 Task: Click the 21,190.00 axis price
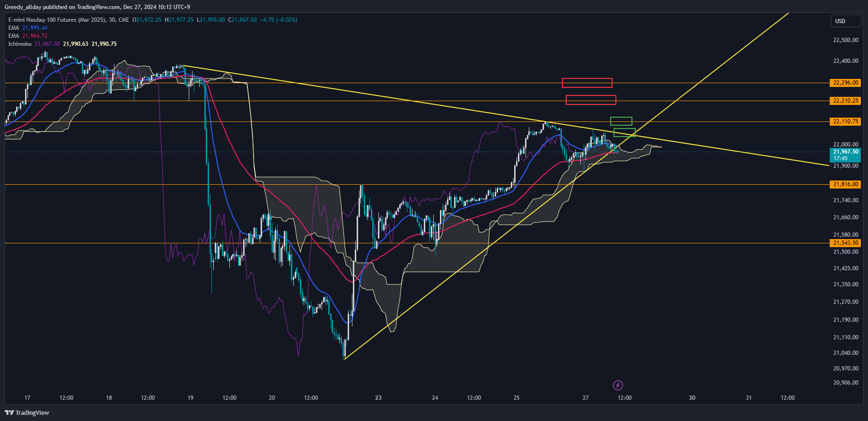click(x=845, y=320)
